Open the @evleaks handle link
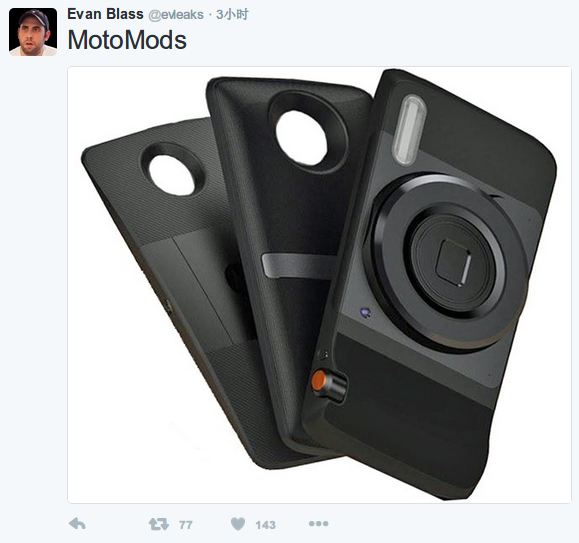This screenshot has height=543, width=579. point(176,15)
